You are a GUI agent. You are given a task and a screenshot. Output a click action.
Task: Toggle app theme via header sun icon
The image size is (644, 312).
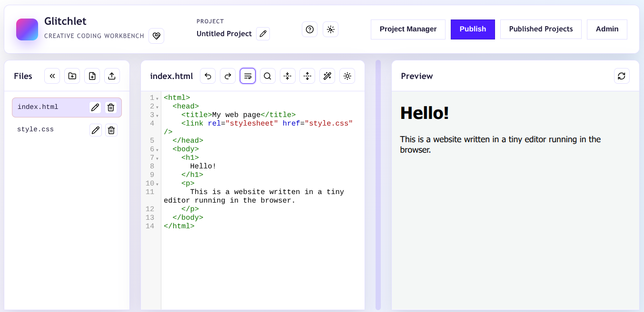[331, 29]
